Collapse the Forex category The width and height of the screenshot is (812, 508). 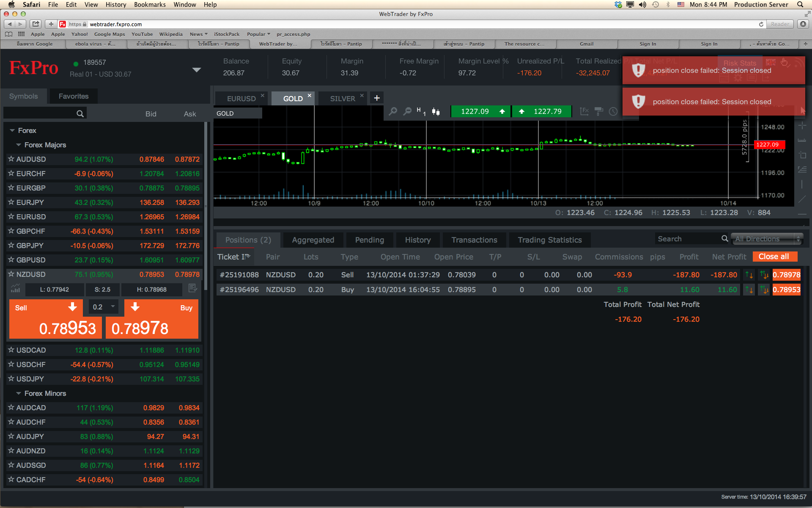tap(12, 130)
